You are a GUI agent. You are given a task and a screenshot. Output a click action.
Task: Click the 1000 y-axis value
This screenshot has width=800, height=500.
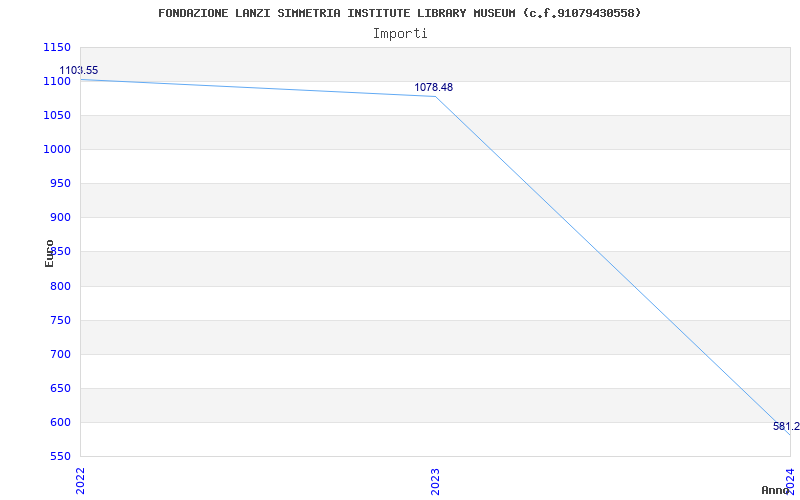[x=57, y=149]
